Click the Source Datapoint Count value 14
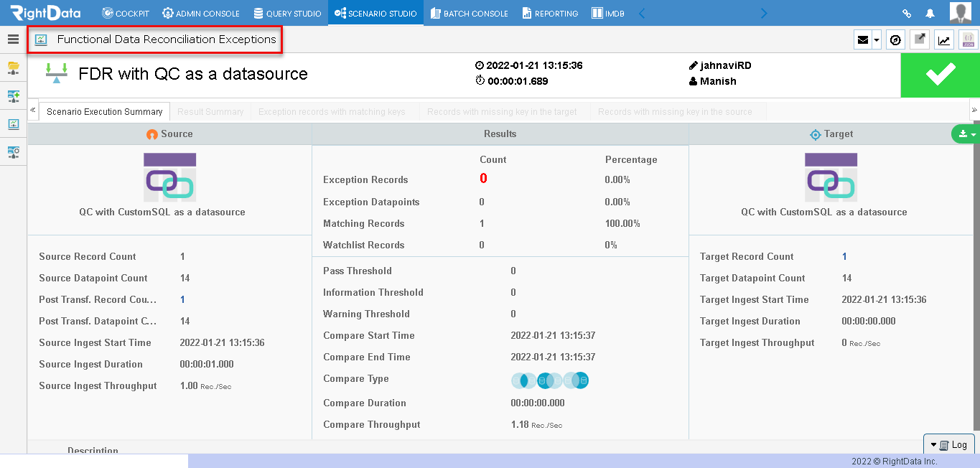The width and height of the screenshot is (980, 468). coord(185,278)
